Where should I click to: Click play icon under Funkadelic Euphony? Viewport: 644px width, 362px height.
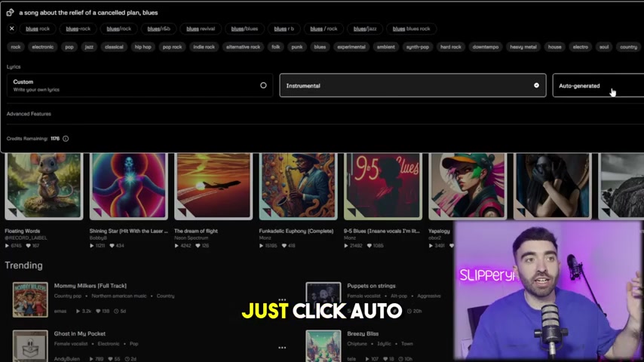(x=261, y=246)
